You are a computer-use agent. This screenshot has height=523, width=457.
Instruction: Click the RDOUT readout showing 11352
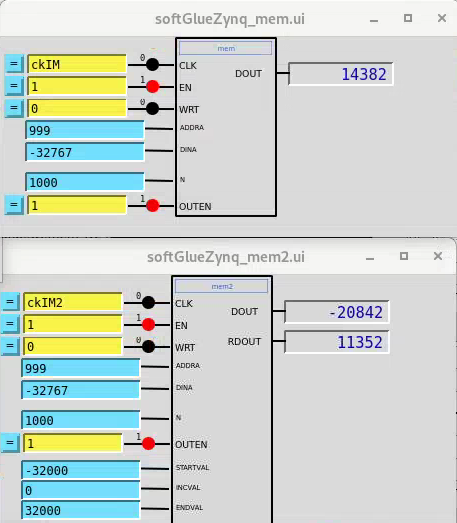click(337, 342)
